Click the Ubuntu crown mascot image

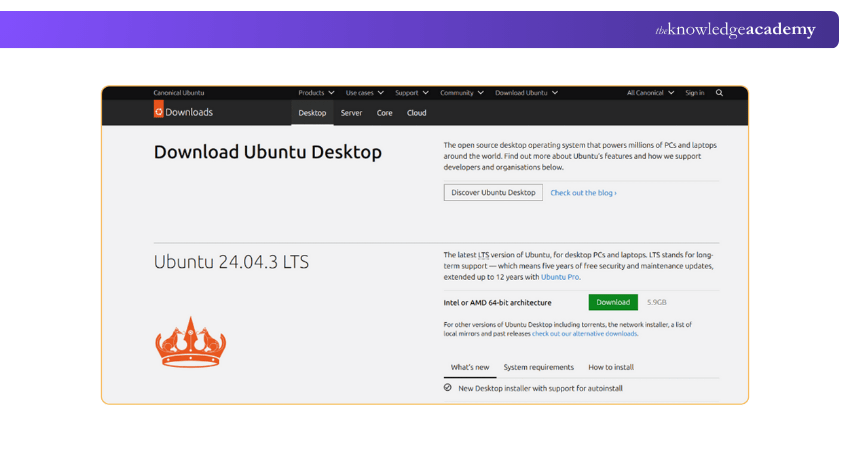tap(190, 342)
